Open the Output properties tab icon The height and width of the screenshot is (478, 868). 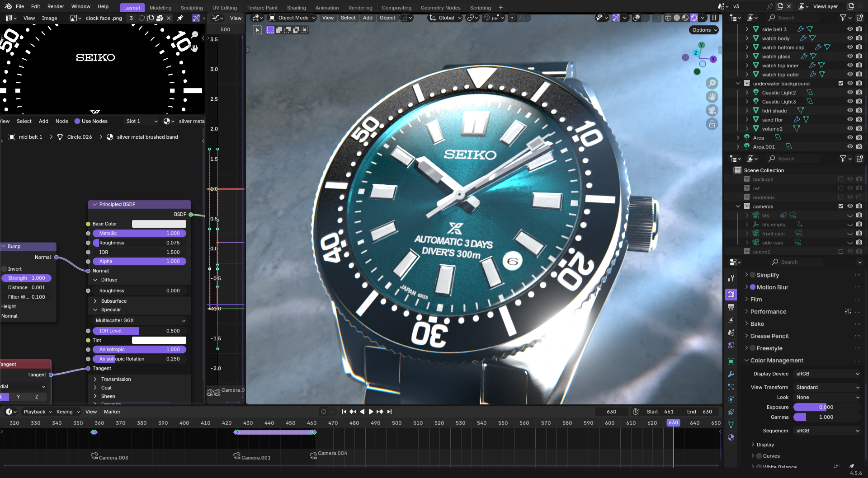click(731, 307)
